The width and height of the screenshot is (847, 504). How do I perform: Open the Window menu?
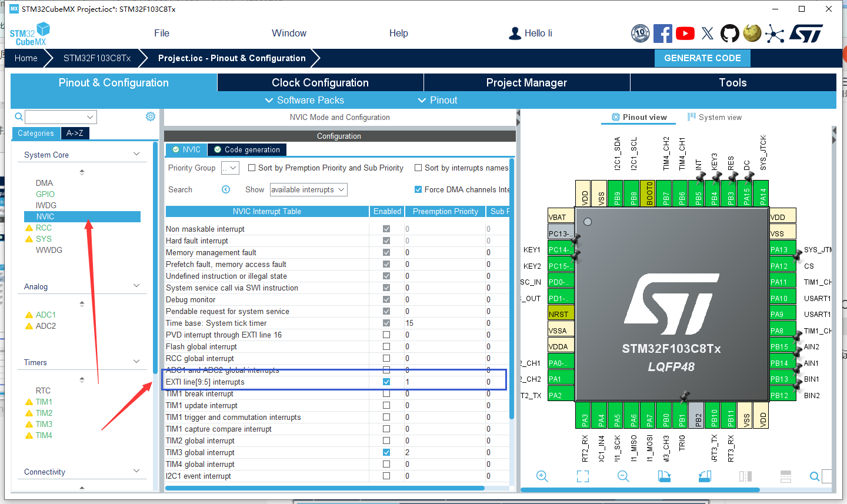289,33
